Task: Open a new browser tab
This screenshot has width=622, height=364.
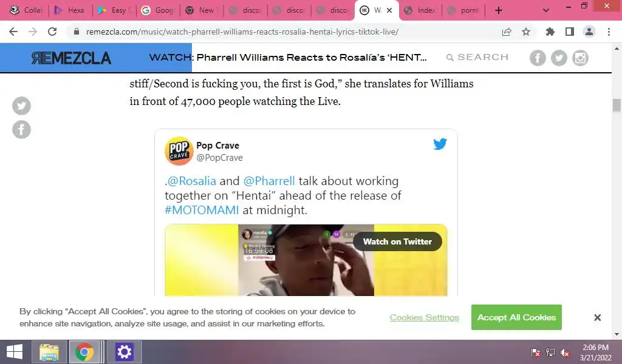Action: point(499,10)
